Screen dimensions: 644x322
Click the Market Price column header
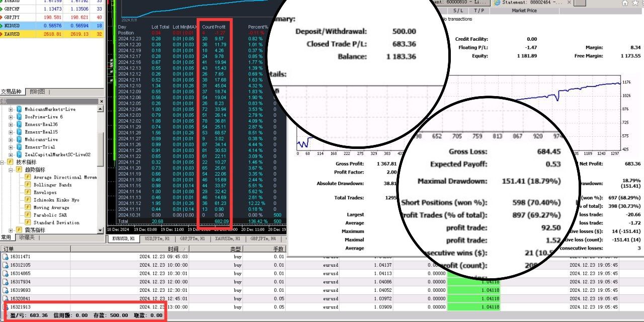(525, 10)
